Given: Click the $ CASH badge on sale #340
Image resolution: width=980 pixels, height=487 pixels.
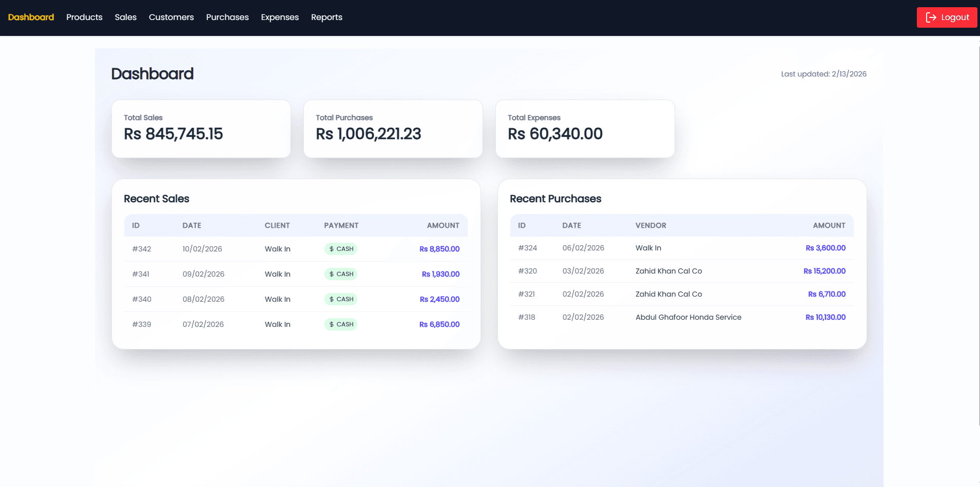Looking at the screenshot, I should [x=340, y=299].
